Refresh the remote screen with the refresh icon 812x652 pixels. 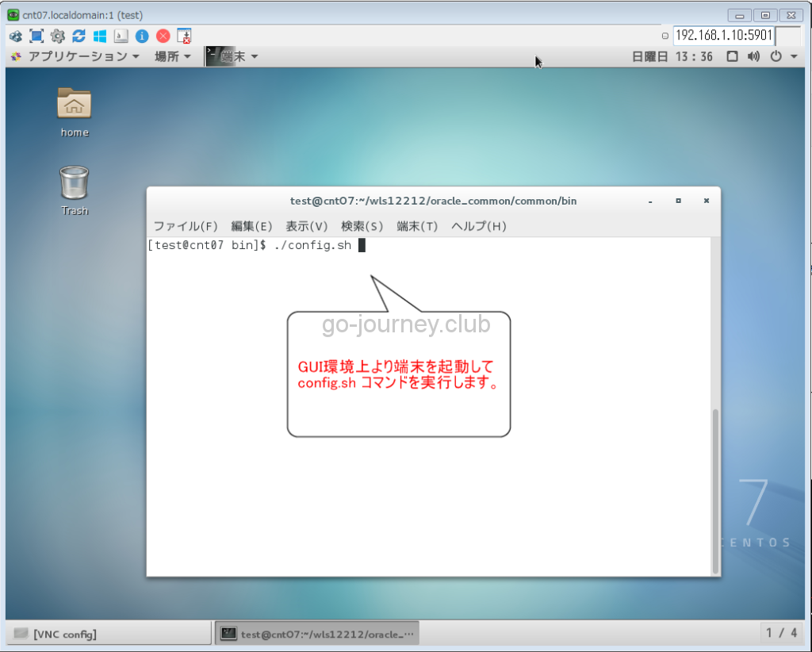(78, 36)
